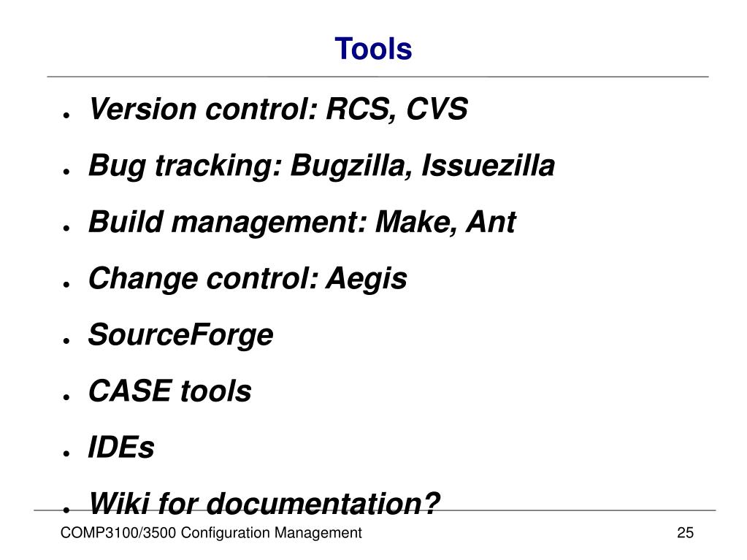Image resolution: width=747 pixels, height=560 pixels.
Task: Click the Wiki for documentation? line
Action: (x=264, y=503)
